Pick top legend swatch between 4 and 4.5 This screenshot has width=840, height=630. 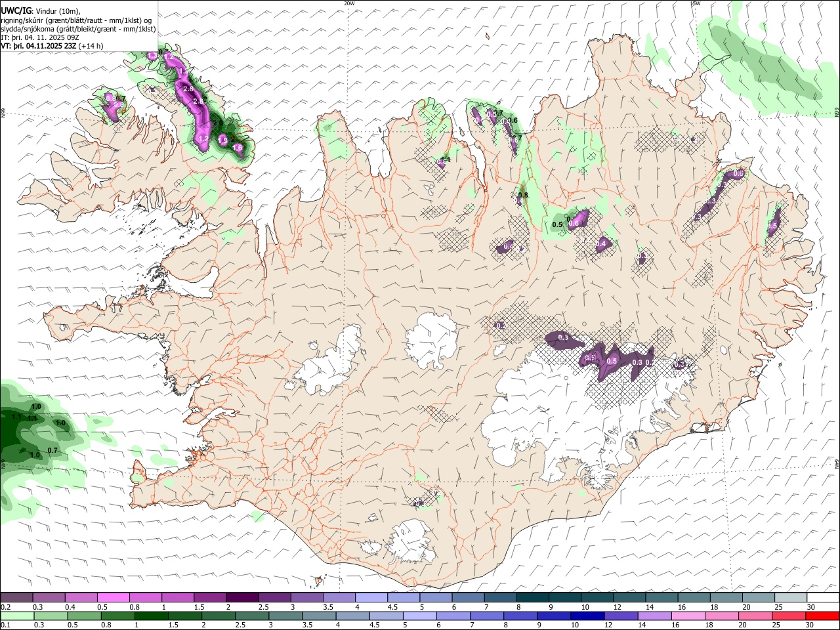pyautogui.click(x=371, y=597)
